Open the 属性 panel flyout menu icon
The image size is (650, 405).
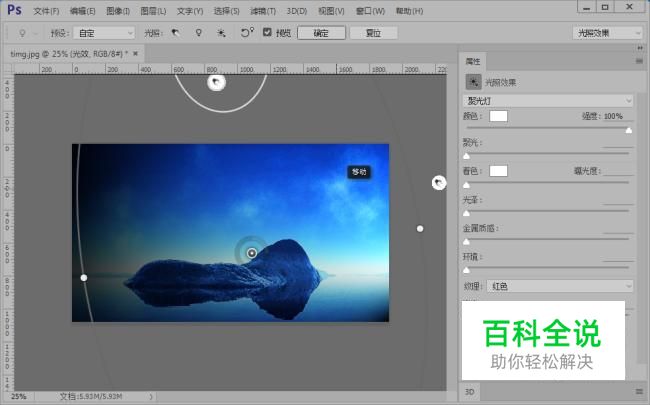click(639, 61)
